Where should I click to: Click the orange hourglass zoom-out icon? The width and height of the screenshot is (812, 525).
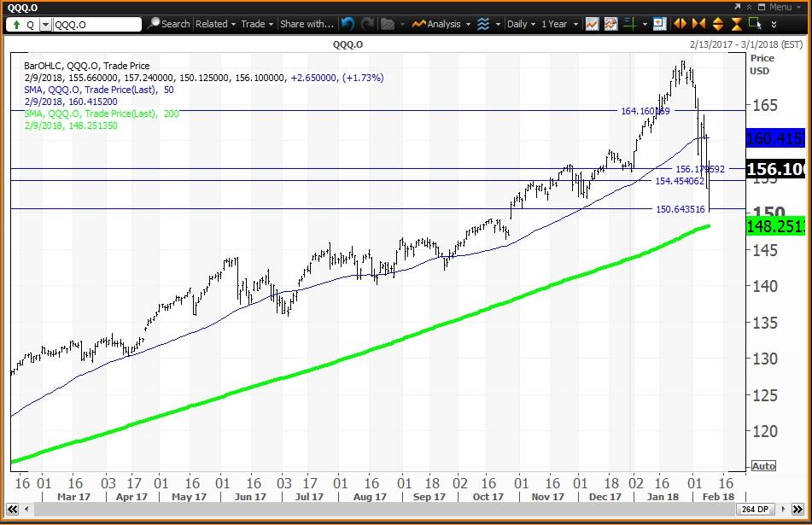(x=738, y=23)
